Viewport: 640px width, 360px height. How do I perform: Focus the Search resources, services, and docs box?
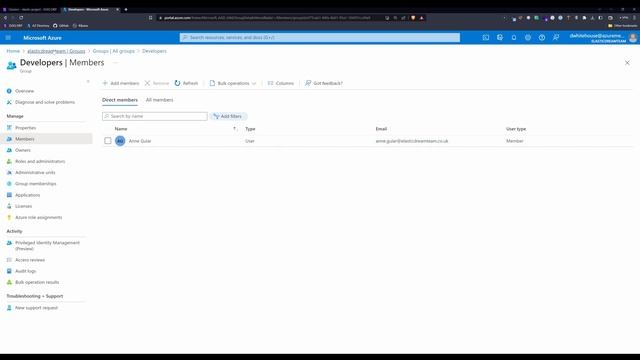click(x=320, y=38)
